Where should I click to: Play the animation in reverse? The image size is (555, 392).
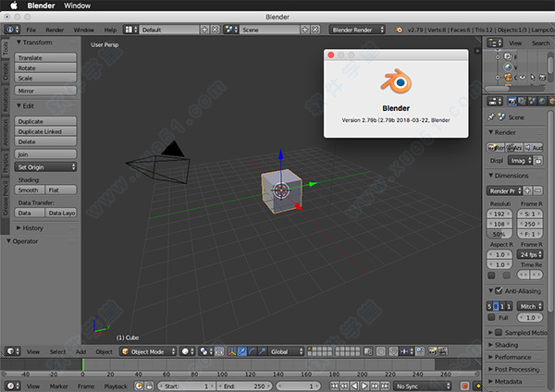[x=354, y=386]
